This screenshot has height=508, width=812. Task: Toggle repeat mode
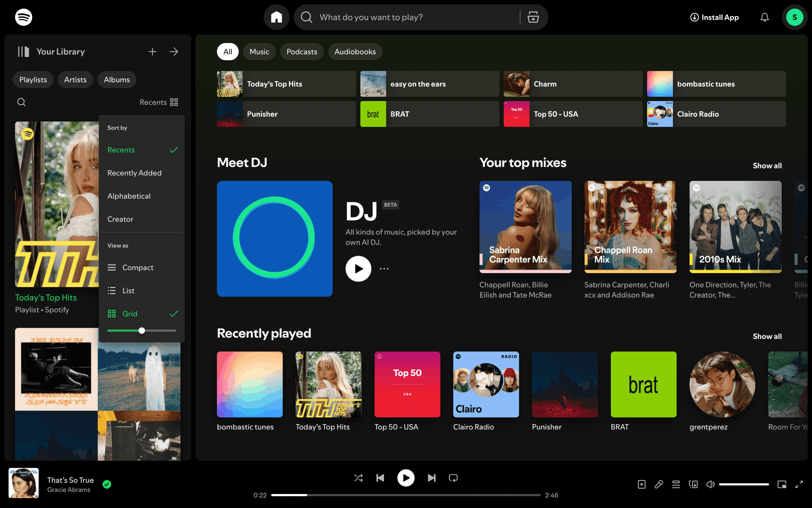pos(453,478)
